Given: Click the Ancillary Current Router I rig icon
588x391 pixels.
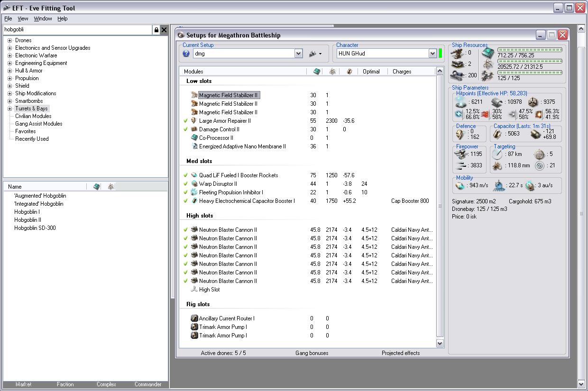Looking at the screenshot, I should [194, 318].
